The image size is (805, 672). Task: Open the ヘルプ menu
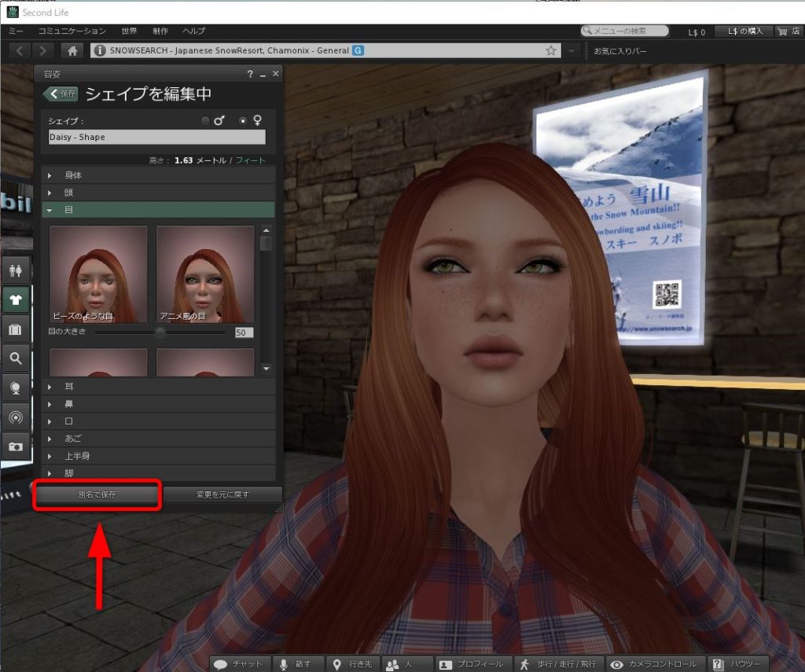pos(194,31)
